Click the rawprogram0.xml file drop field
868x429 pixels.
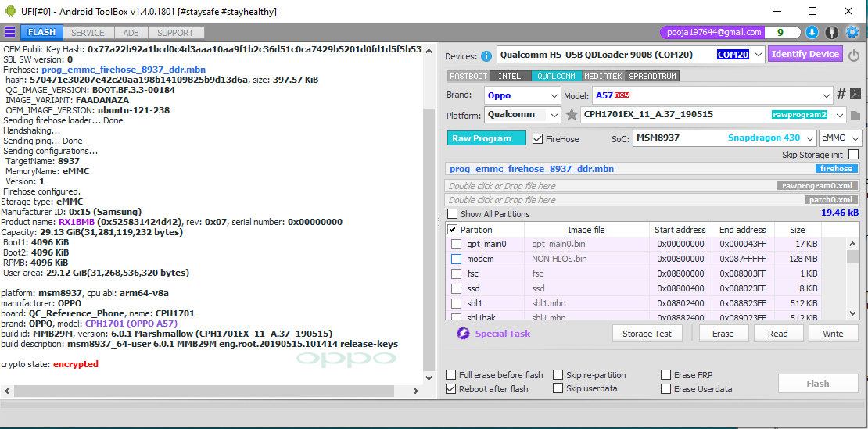tap(653, 186)
